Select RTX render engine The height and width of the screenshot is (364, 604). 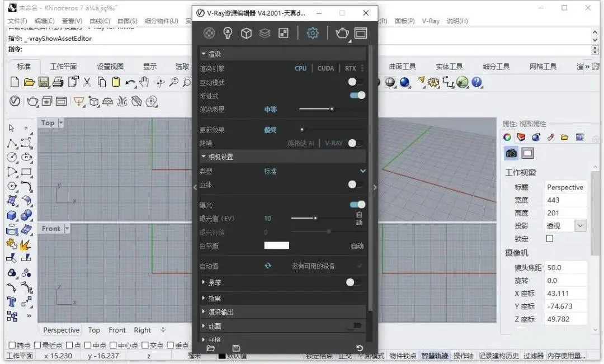point(350,68)
